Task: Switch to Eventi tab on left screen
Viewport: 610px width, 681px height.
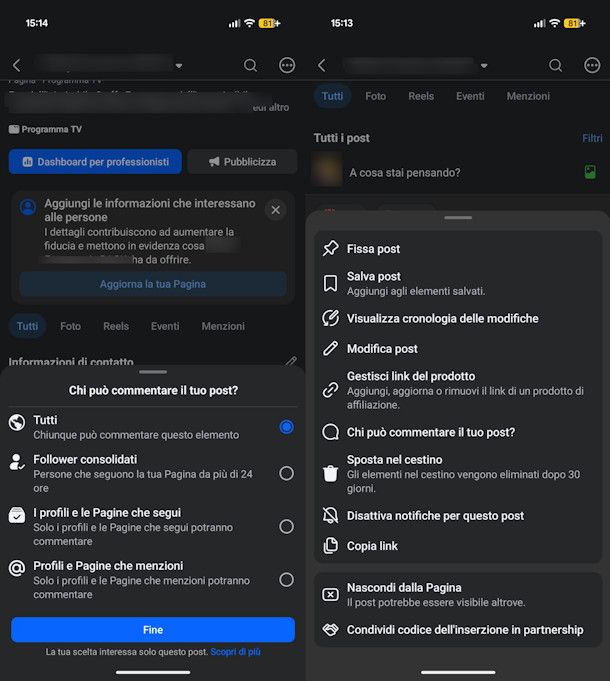Action: pos(165,326)
